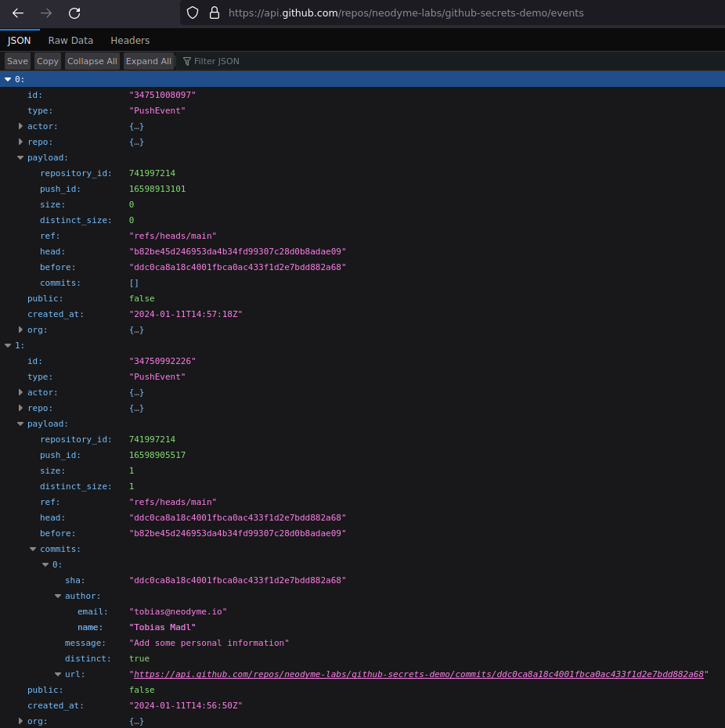
Task: Expand the org node in entry 0
Action: tap(20, 330)
